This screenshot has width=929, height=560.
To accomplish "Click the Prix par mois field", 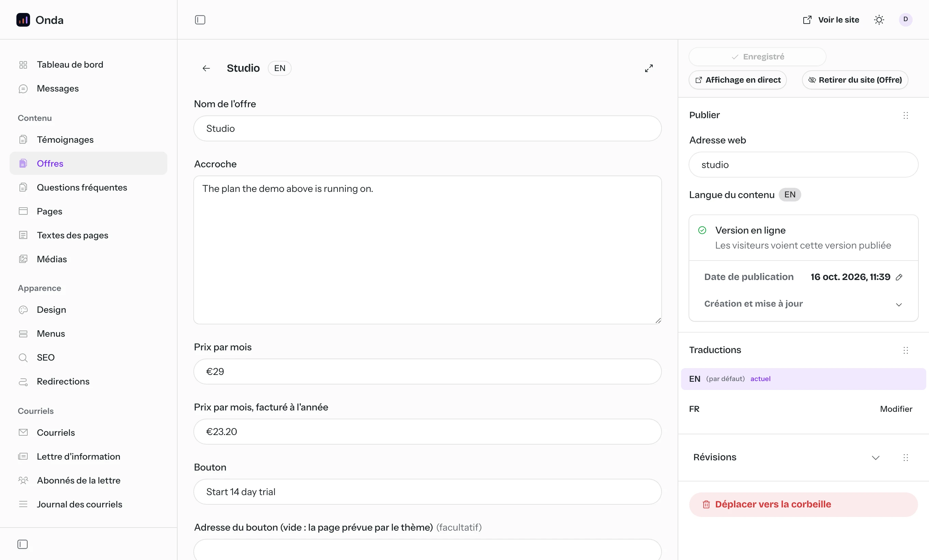I will 427,372.
